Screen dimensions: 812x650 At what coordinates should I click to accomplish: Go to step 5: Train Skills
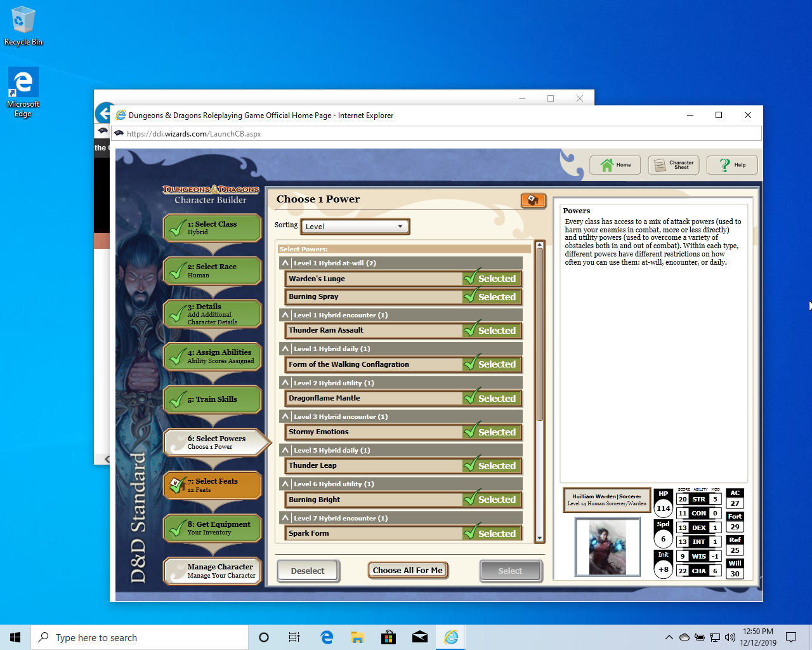point(212,399)
